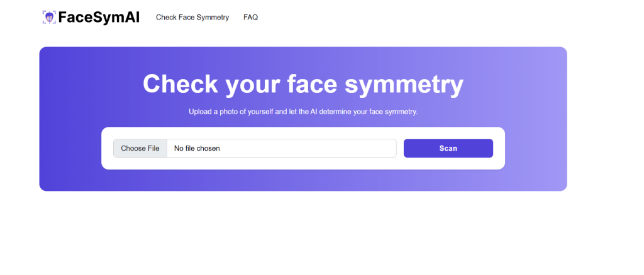
Task: Click the empty white area below the banner
Action: (x=302, y=232)
